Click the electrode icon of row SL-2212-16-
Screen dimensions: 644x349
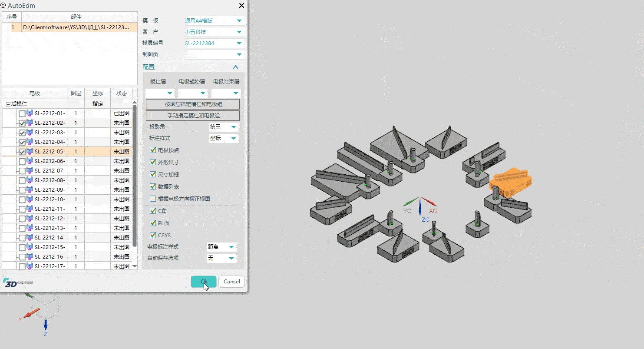(30, 257)
